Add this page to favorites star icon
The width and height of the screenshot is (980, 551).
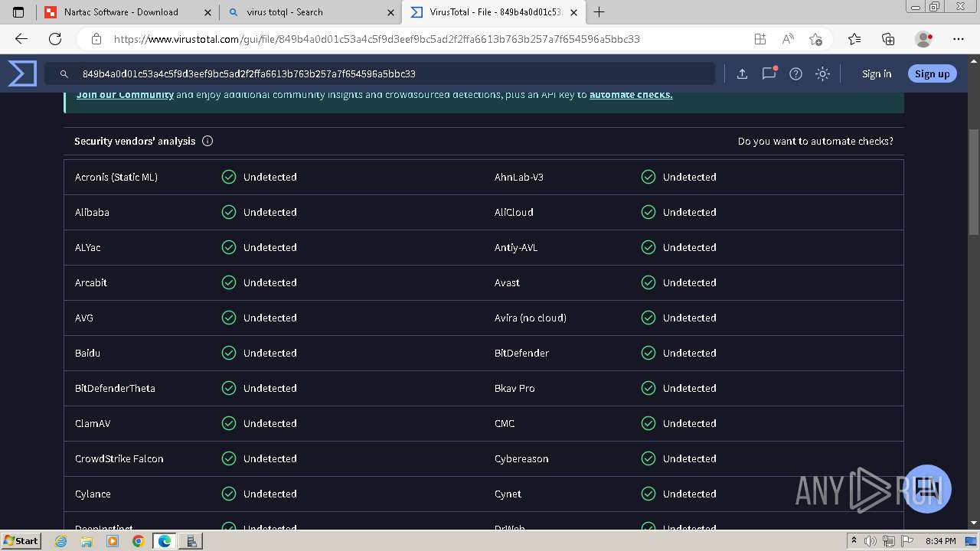point(816,39)
